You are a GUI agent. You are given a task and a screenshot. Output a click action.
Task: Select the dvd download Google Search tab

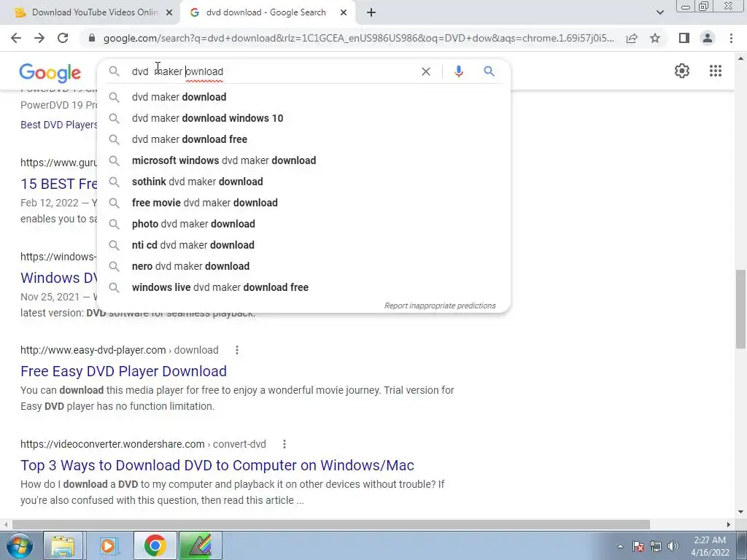267,12
